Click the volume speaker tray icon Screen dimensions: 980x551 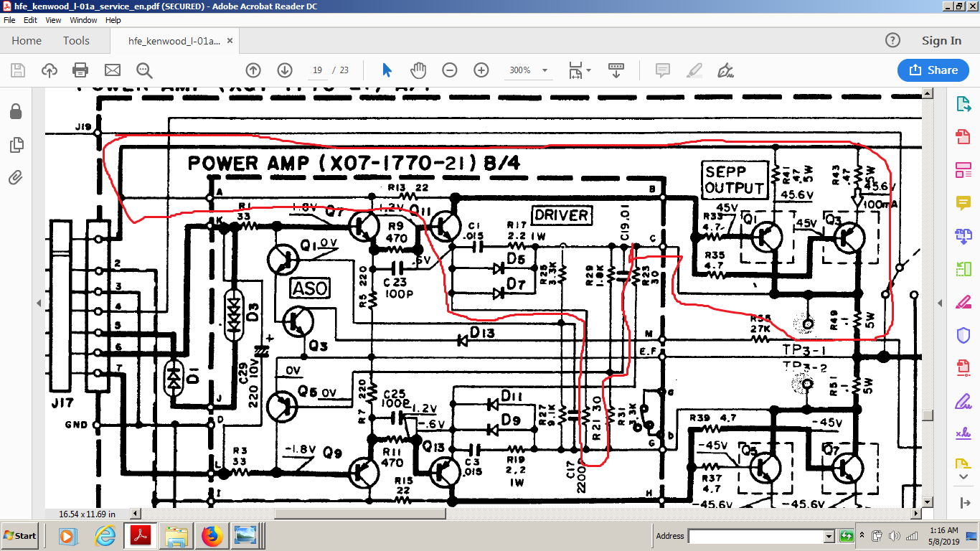pos(894,536)
